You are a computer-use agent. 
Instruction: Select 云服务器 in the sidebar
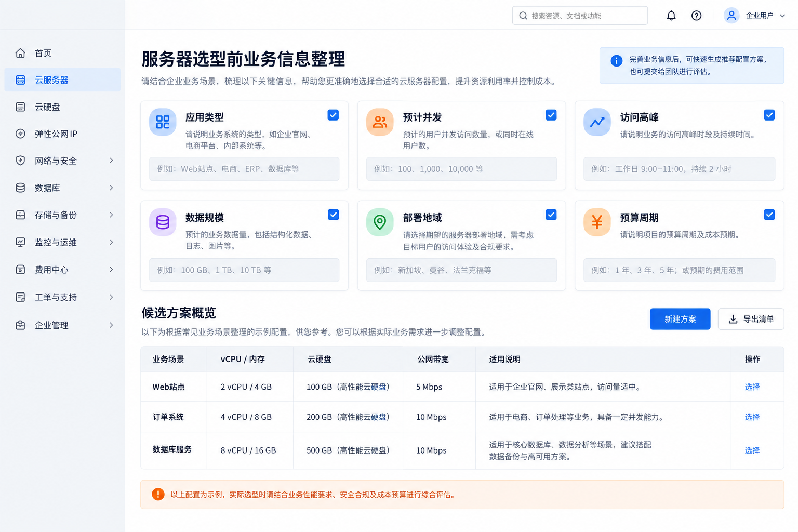point(62,80)
